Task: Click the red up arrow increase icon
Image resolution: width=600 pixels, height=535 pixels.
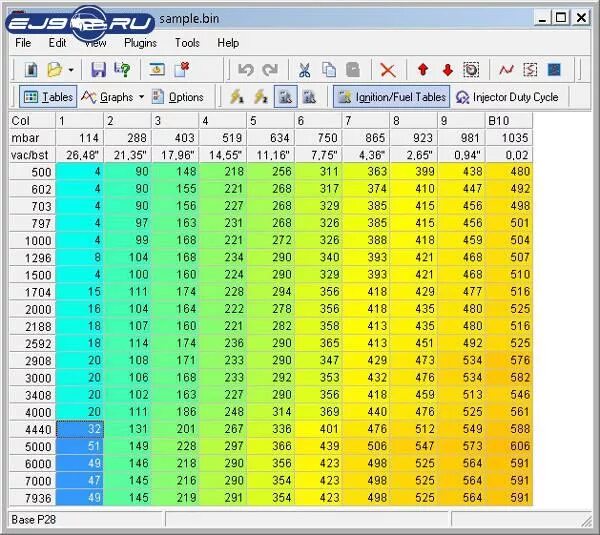Action: click(x=423, y=70)
